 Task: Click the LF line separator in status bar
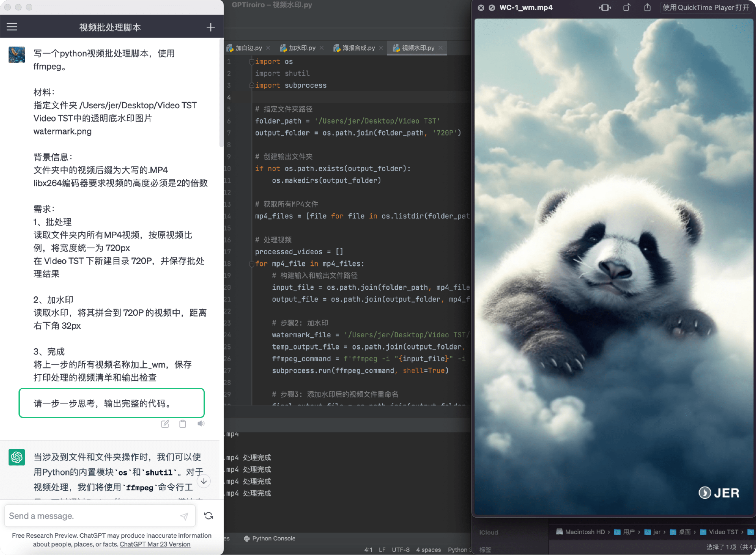(382, 549)
